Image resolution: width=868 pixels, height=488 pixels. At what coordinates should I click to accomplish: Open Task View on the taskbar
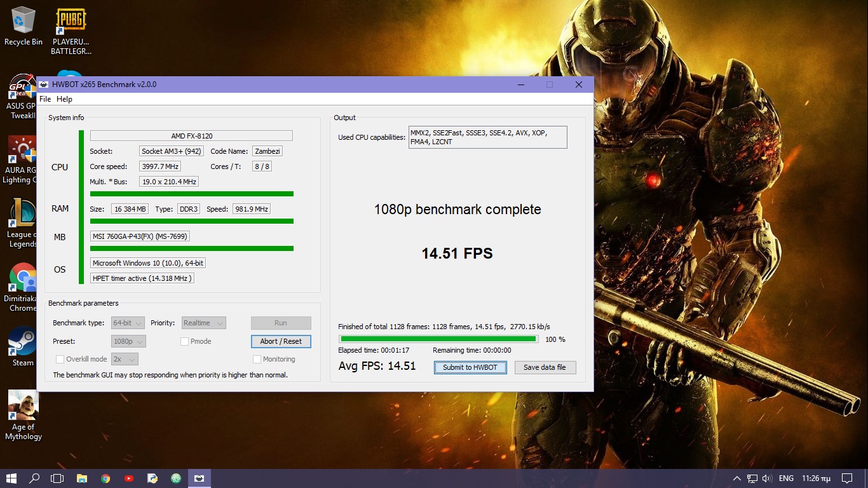(57, 478)
